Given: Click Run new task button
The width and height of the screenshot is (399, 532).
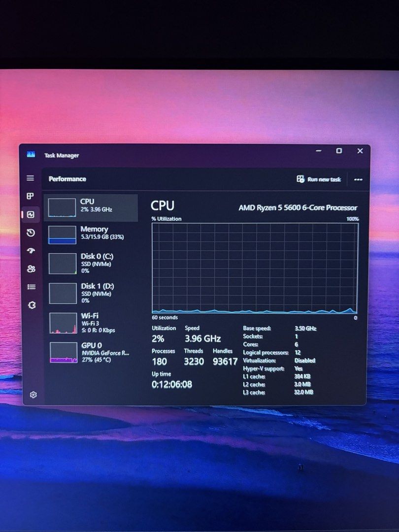Looking at the screenshot, I should (x=319, y=179).
